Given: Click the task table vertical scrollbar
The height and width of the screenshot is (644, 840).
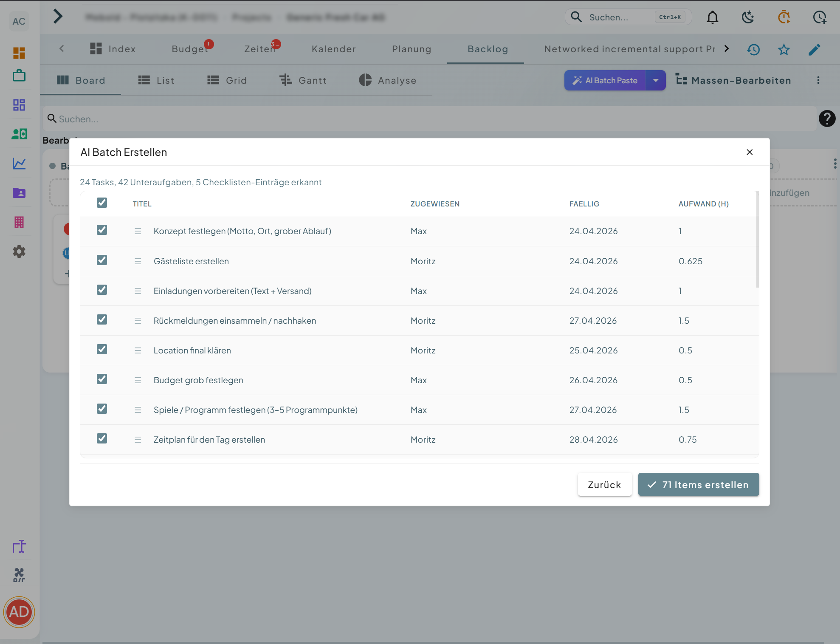Looking at the screenshot, I should [758, 240].
